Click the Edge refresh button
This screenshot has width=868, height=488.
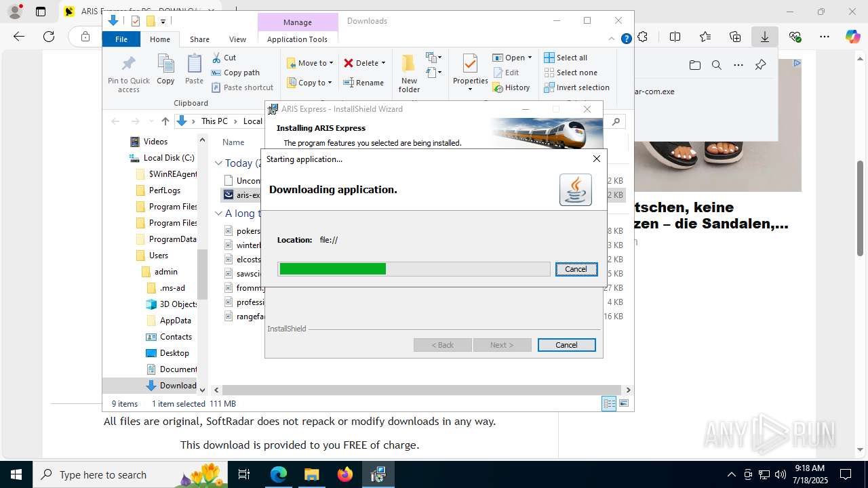pos(49,37)
